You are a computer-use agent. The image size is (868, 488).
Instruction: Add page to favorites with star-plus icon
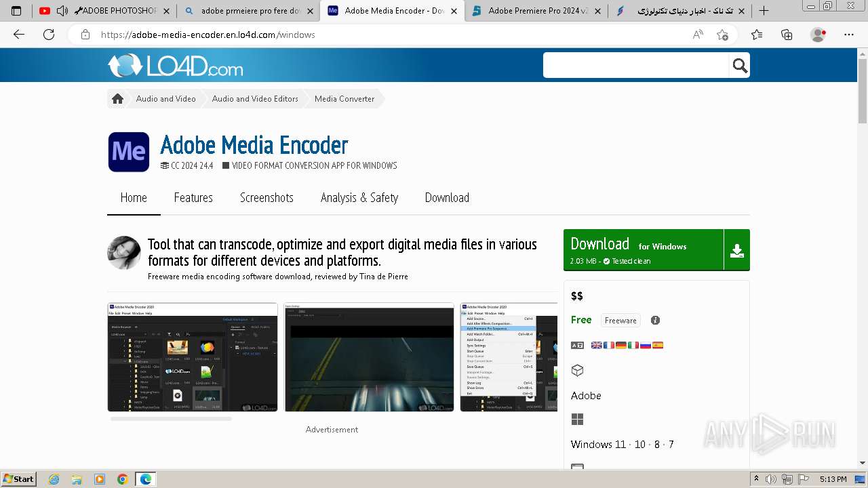click(x=723, y=35)
